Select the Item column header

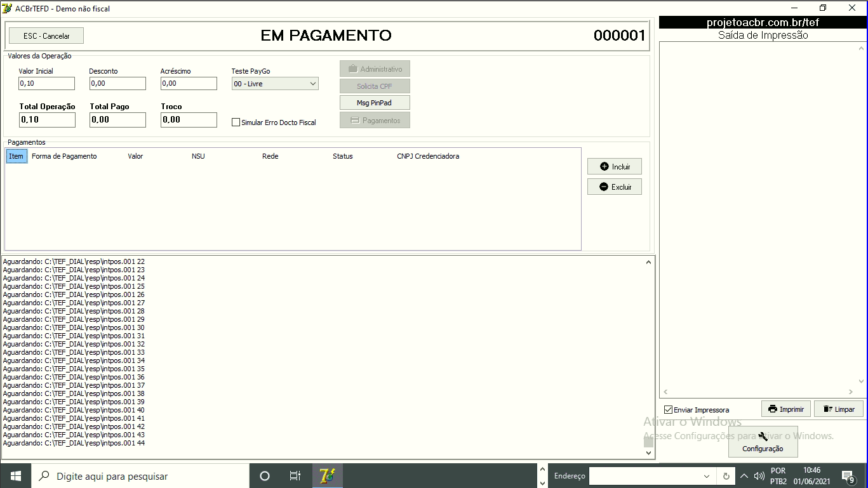17,156
